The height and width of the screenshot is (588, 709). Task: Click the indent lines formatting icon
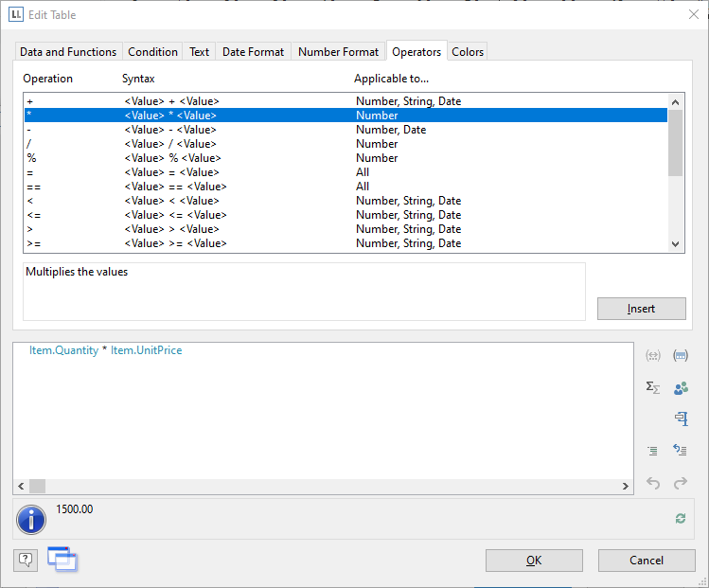[x=652, y=451]
